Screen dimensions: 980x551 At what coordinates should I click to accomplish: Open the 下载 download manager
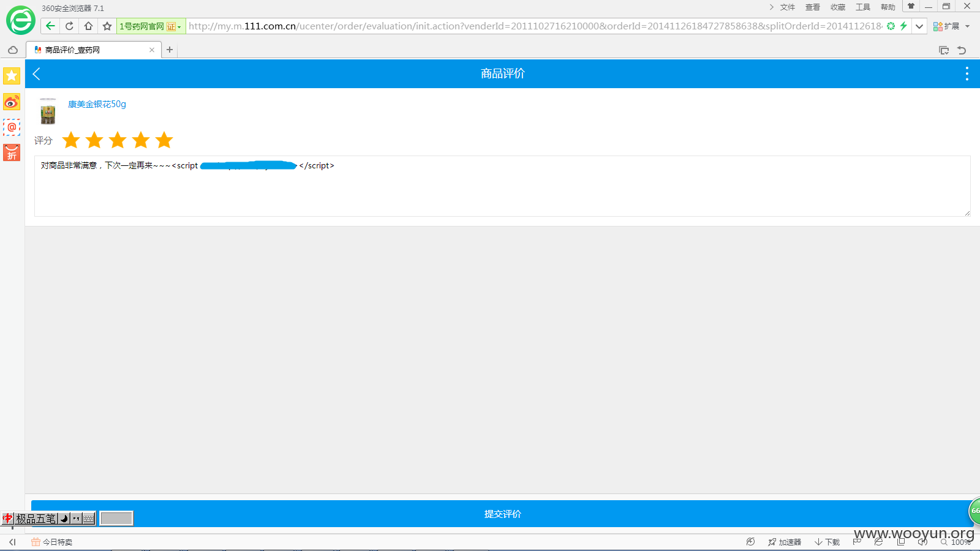click(827, 542)
